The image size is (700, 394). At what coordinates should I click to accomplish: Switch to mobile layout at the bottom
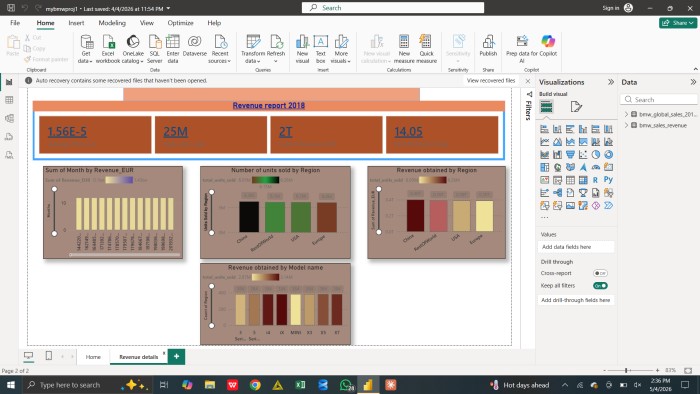[49, 356]
